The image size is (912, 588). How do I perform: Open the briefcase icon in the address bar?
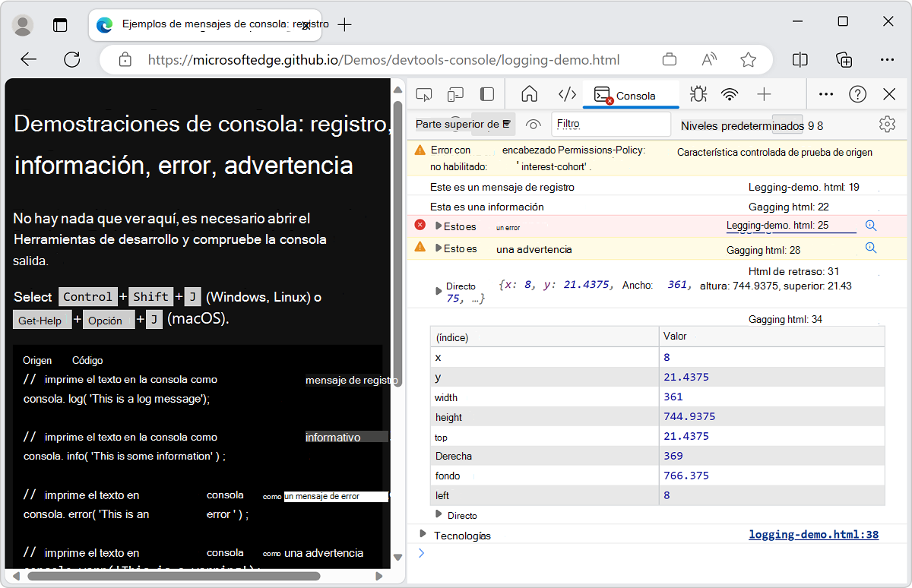670,59
